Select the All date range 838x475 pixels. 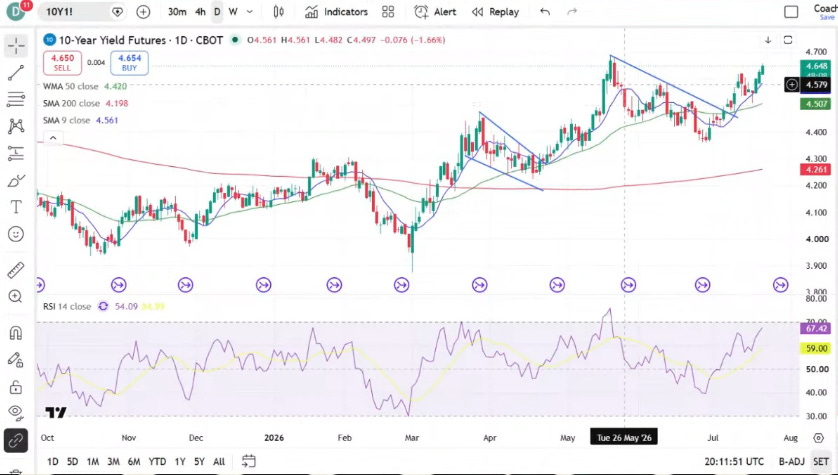click(219, 462)
